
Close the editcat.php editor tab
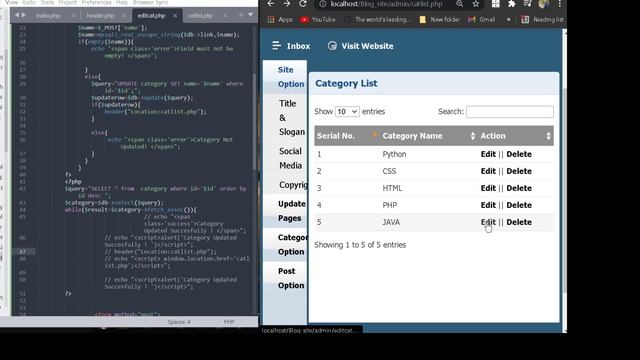coord(175,16)
